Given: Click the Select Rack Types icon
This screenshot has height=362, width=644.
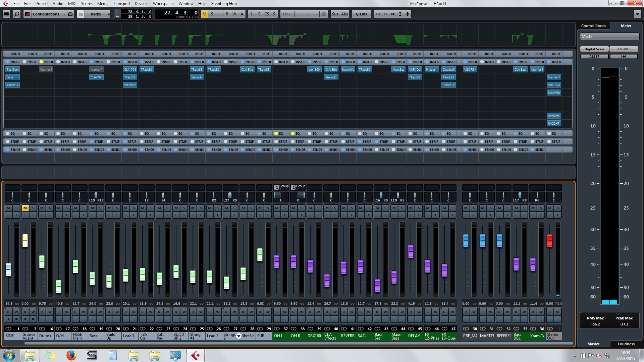Looking at the screenshot, I should point(81,14).
